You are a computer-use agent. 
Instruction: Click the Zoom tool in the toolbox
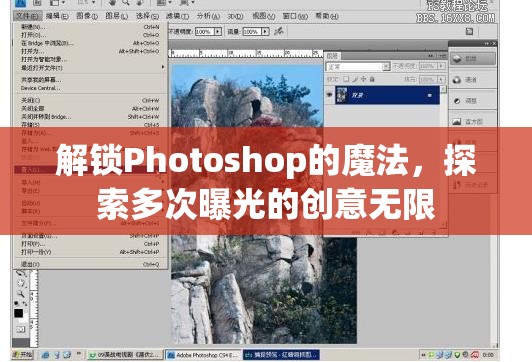click(x=21, y=294)
